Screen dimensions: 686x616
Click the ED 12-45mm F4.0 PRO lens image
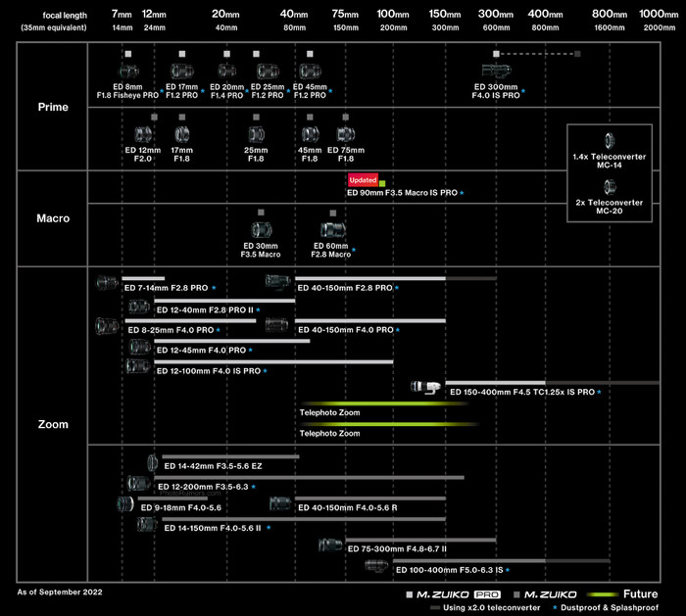pyautogui.click(x=140, y=347)
